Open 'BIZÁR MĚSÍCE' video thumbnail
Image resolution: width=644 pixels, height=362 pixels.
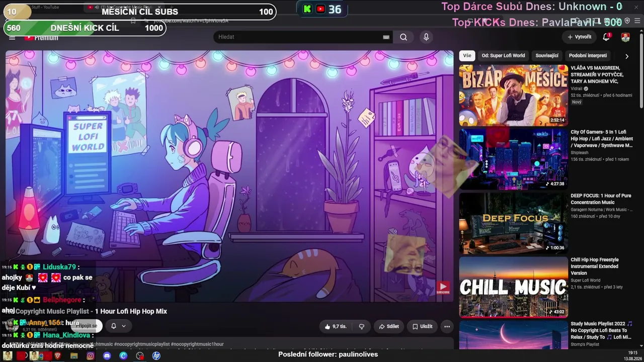(x=513, y=96)
